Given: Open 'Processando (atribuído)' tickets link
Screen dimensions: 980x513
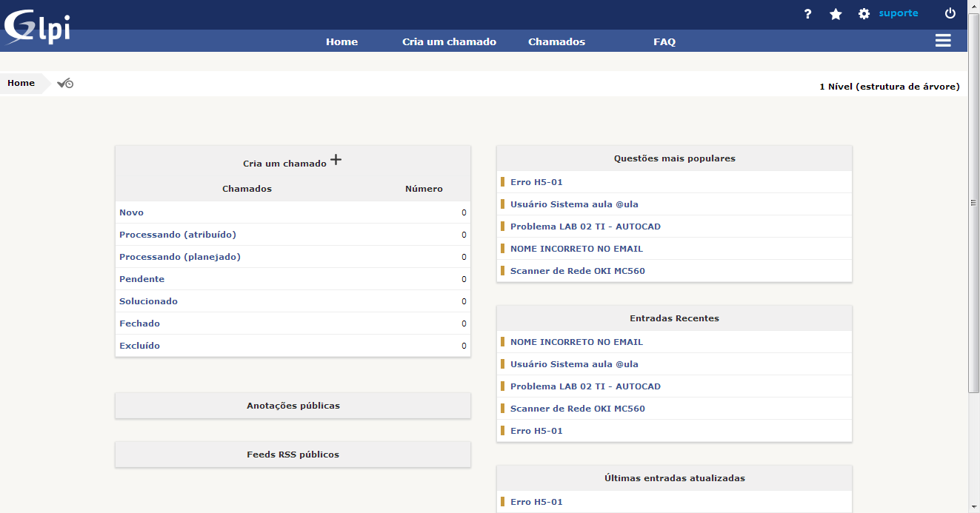Looking at the screenshot, I should pos(178,235).
